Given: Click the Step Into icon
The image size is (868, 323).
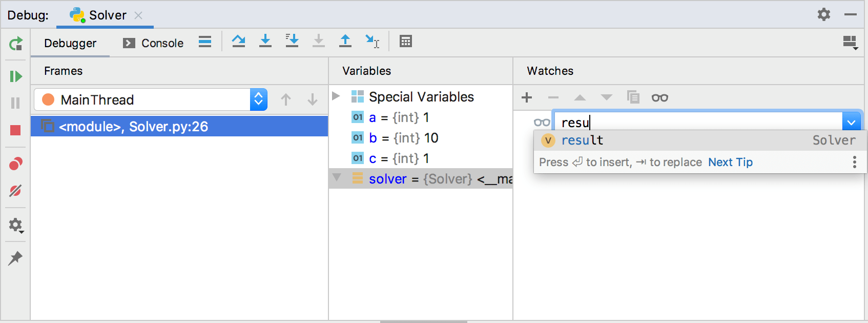Looking at the screenshot, I should tap(265, 41).
